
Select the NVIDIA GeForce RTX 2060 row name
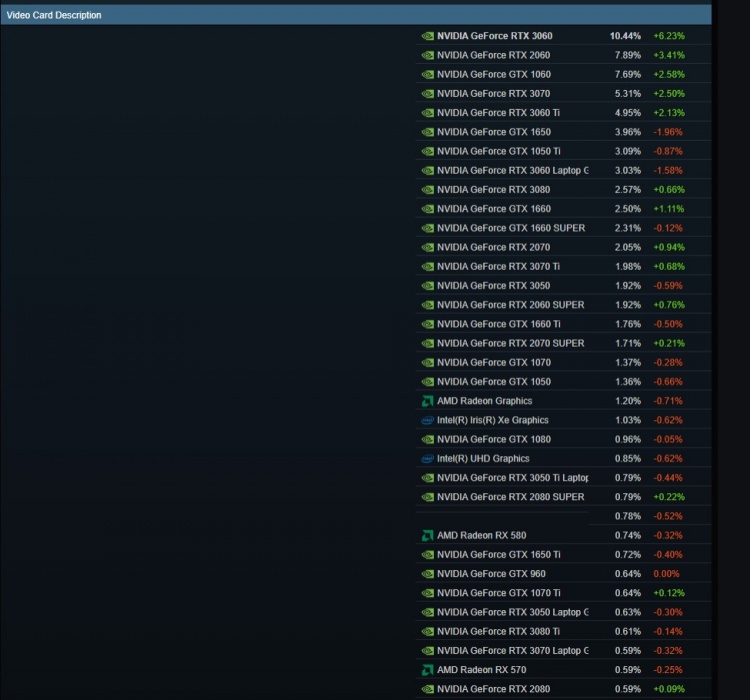pos(493,55)
